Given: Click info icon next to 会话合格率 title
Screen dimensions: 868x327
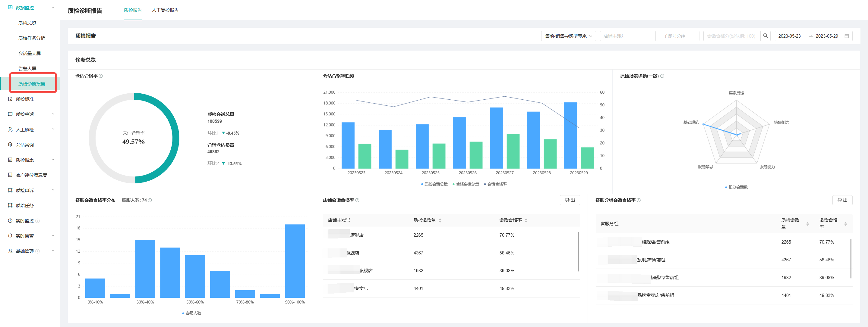Looking at the screenshot, I should pos(101,76).
